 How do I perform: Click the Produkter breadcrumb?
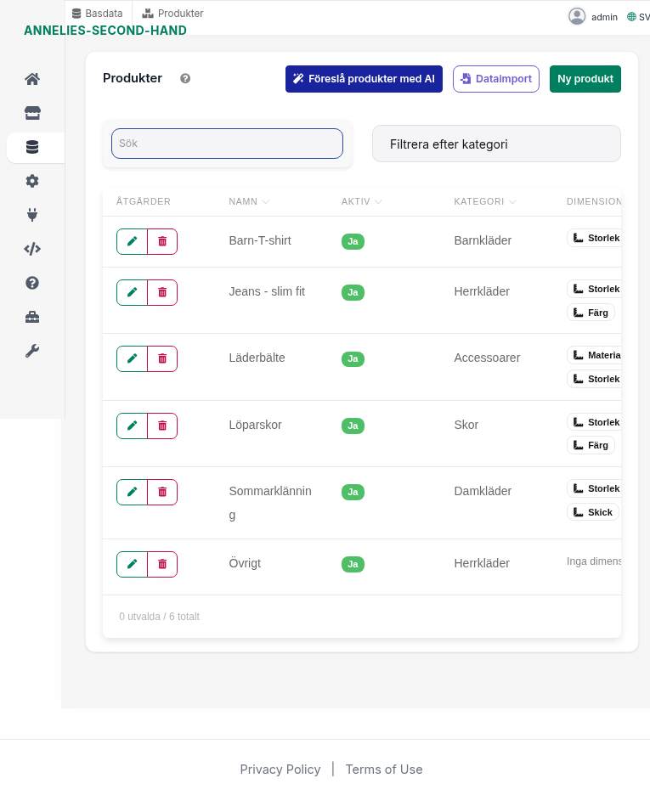pyautogui.click(x=173, y=14)
